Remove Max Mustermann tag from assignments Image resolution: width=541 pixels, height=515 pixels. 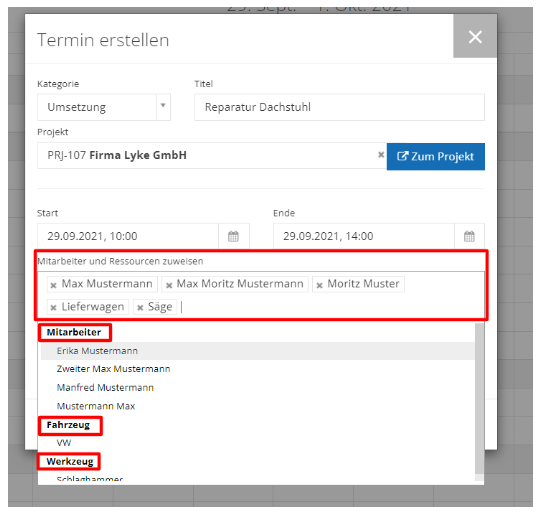(53, 285)
